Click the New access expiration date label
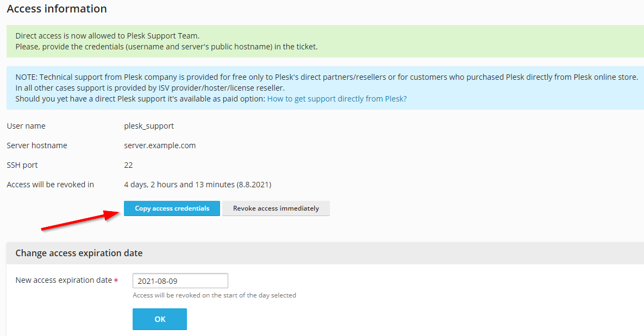This screenshot has height=336, width=644. [x=64, y=280]
